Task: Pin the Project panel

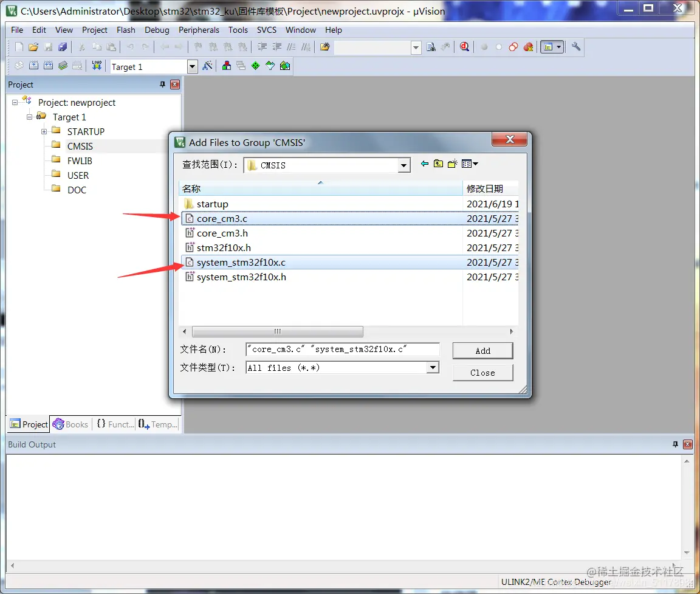Action: (162, 85)
